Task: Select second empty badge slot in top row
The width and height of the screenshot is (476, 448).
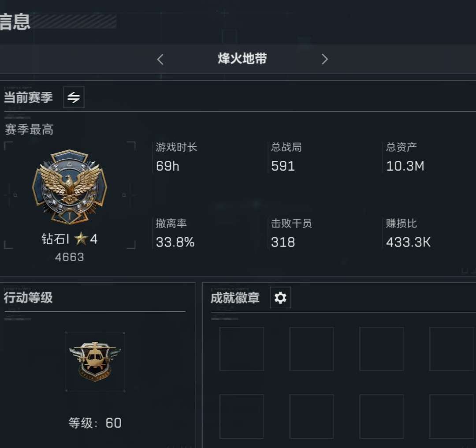Action: point(312,349)
